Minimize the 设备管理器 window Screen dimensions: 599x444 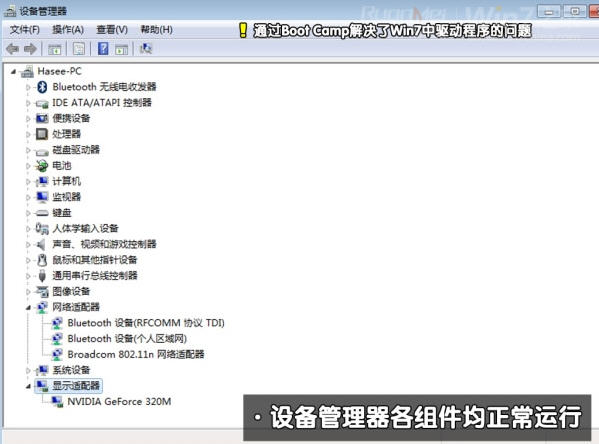click(549, 11)
